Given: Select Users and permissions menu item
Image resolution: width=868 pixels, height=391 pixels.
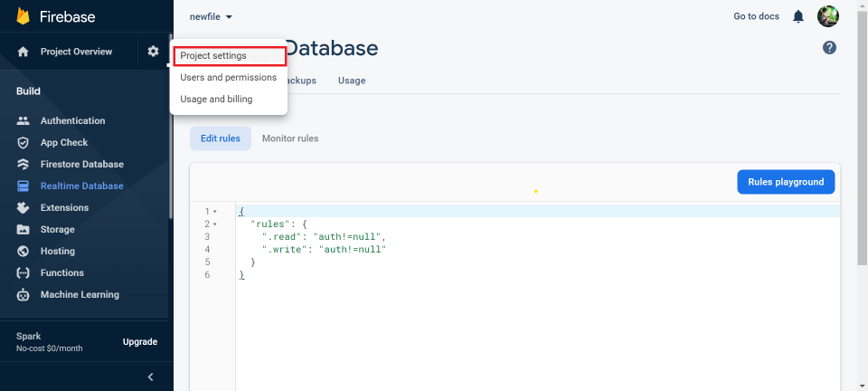Looking at the screenshot, I should pos(228,78).
